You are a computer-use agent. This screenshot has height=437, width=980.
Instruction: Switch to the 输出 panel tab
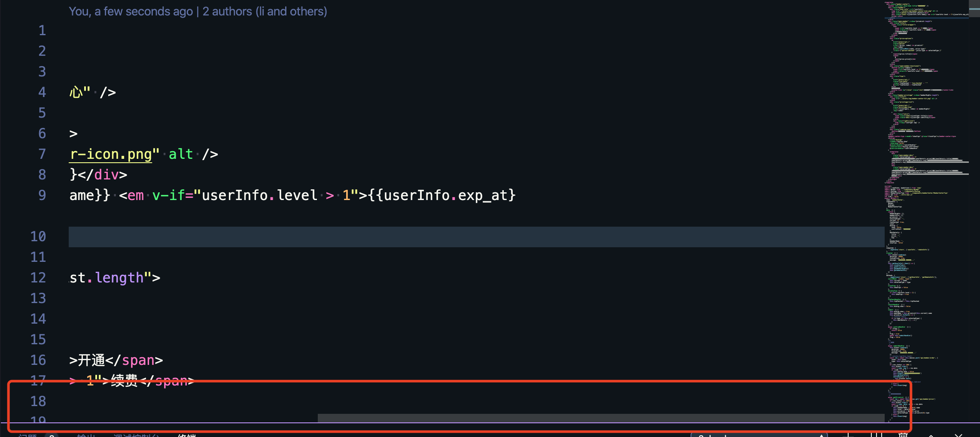(86, 435)
